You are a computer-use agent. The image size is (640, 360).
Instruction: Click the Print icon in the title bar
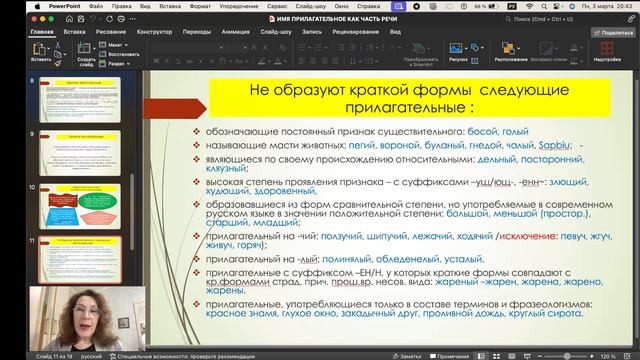(x=121, y=19)
